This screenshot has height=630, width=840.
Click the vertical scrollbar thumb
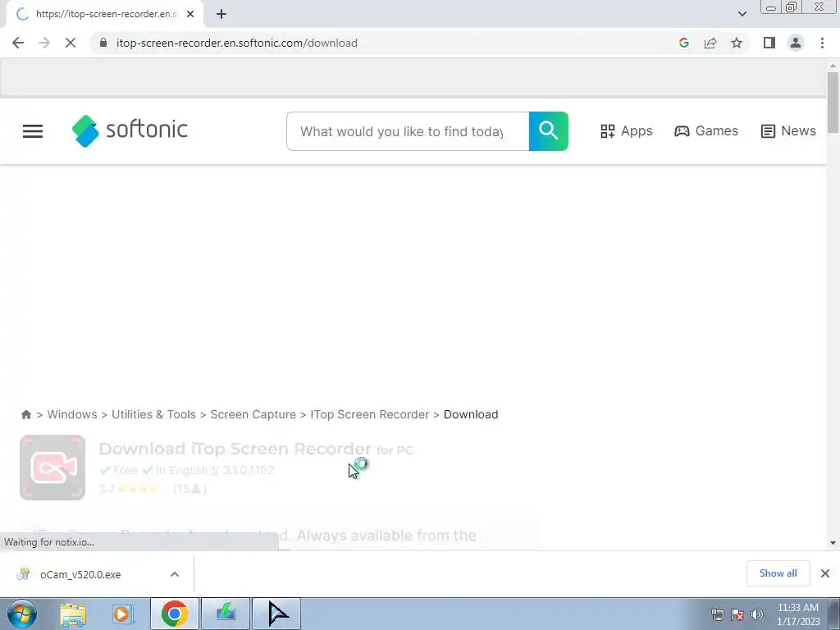(833, 102)
